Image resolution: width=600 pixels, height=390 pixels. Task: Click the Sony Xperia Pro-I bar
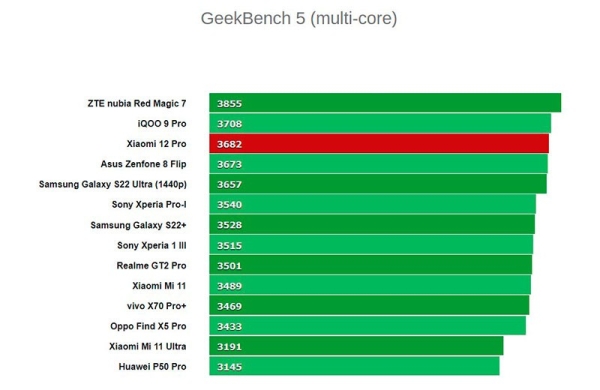(x=373, y=204)
